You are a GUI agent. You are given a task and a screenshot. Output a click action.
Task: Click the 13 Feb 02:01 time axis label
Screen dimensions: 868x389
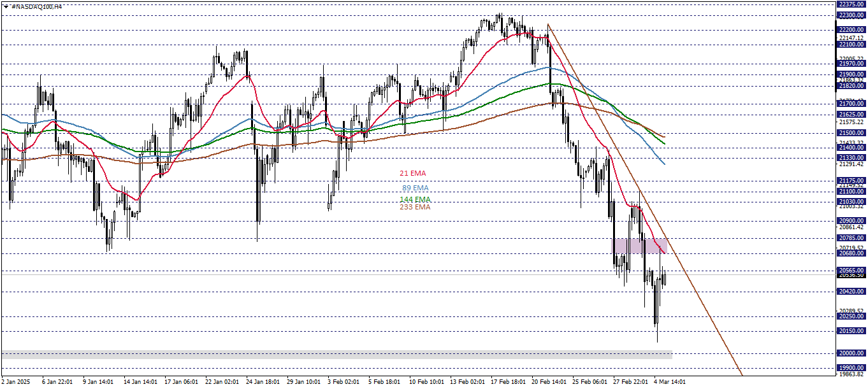pos(467,382)
